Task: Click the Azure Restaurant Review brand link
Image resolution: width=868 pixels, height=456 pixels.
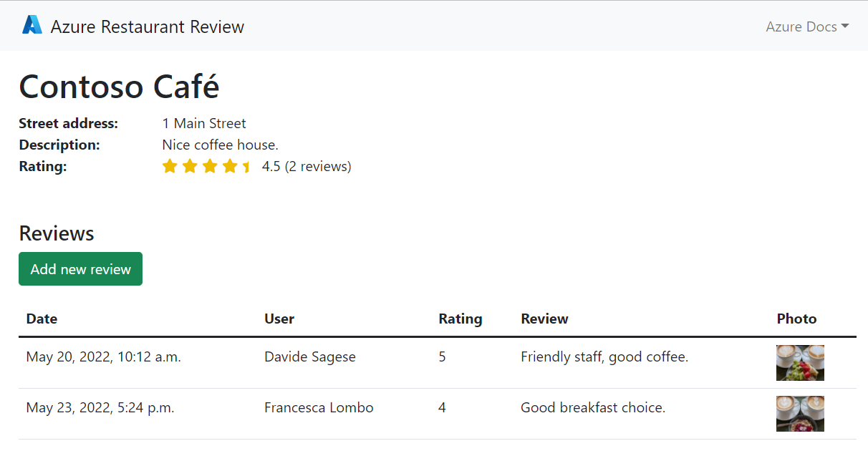Action: coord(147,26)
